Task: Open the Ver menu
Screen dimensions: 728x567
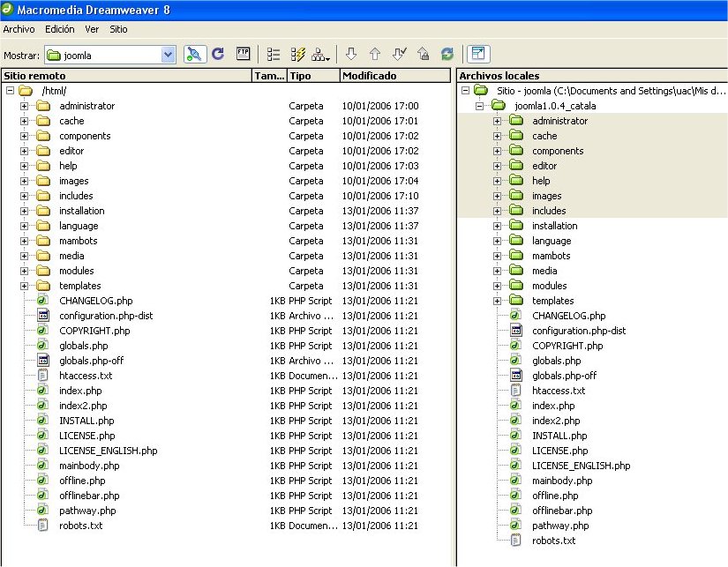Action: [92, 29]
